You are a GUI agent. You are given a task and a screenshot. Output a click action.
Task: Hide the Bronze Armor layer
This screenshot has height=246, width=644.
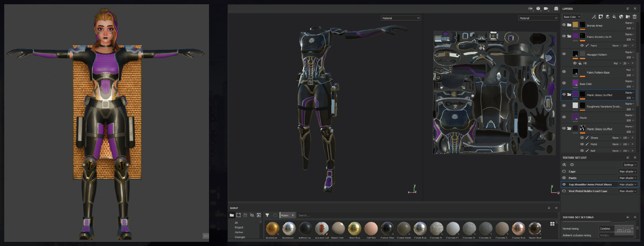coord(564,25)
